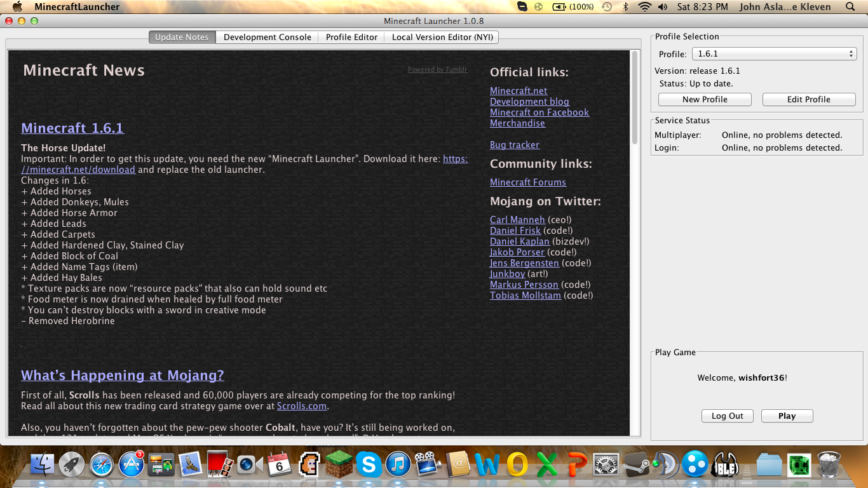Viewport: 868px width, 488px height.
Task: Open the Minecraft Forums link
Action: (528, 182)
